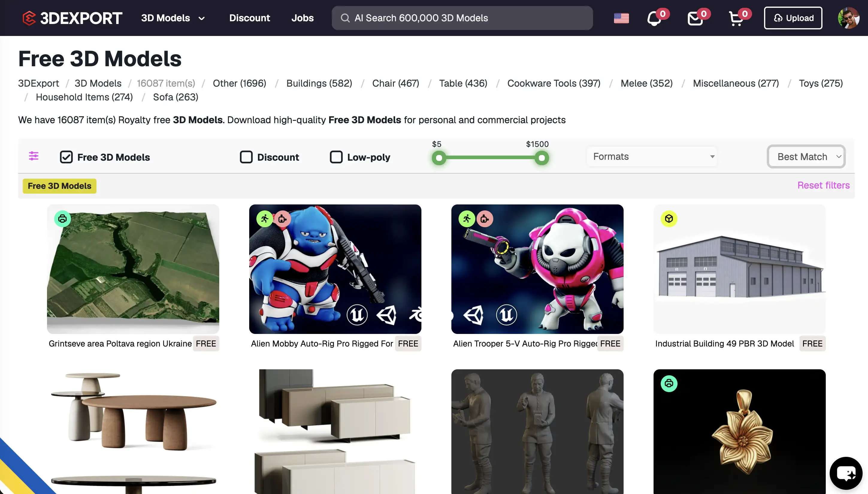Click the FREE tag on Alien Mobby
Image resolution: width=868 pixels, height=494 pixels.
(408, 344)
